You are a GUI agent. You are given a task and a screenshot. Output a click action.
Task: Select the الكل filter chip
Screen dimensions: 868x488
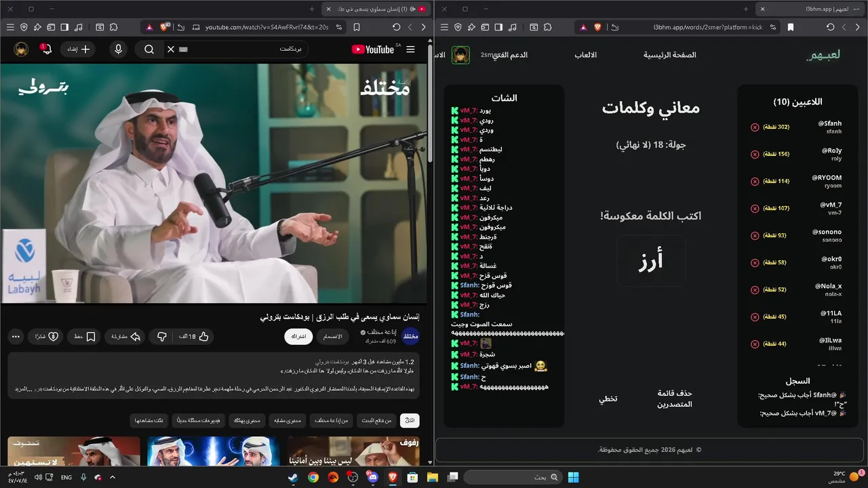coord(410,420)
